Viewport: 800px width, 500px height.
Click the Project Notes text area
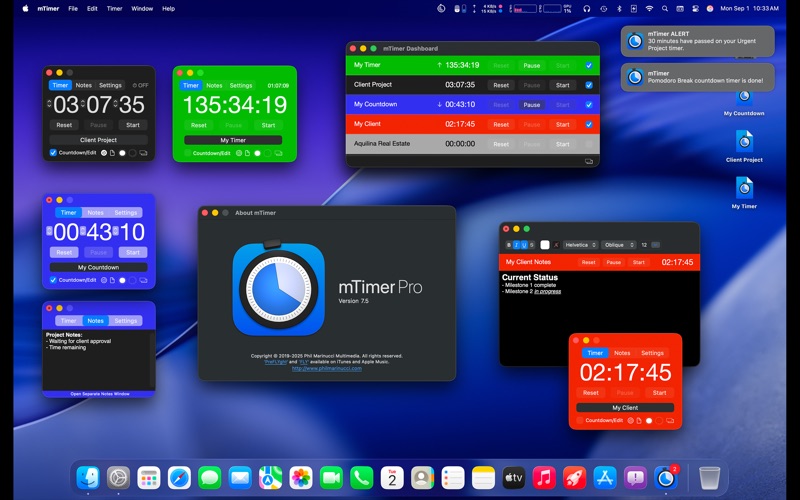[97, 360]
